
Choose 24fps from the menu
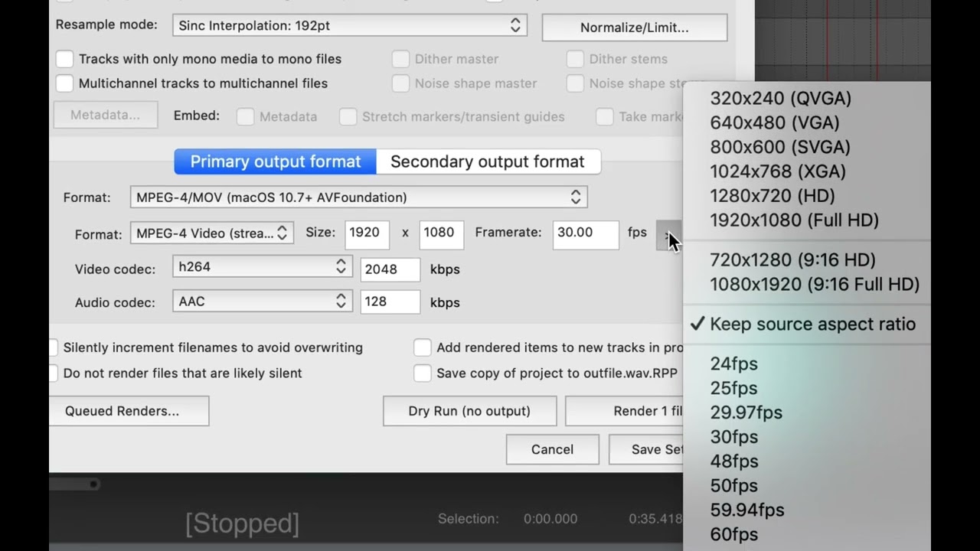click(x=807, y=364)
